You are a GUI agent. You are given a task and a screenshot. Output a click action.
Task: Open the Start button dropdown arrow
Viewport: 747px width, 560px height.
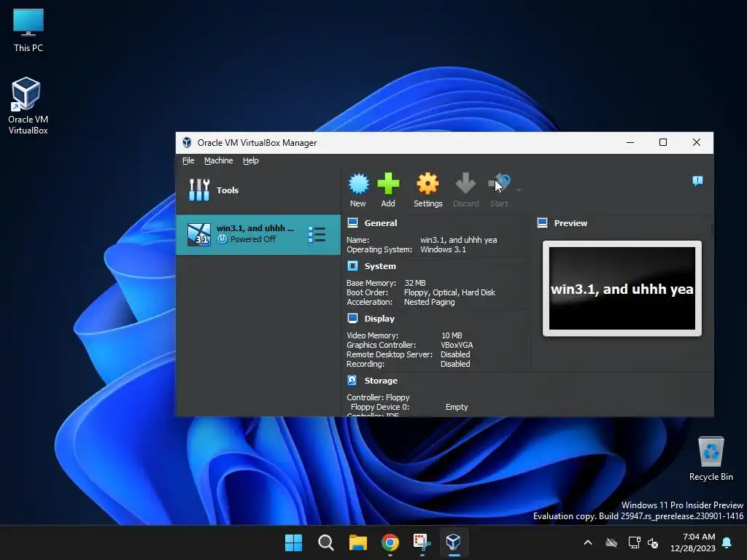point(519,190)
